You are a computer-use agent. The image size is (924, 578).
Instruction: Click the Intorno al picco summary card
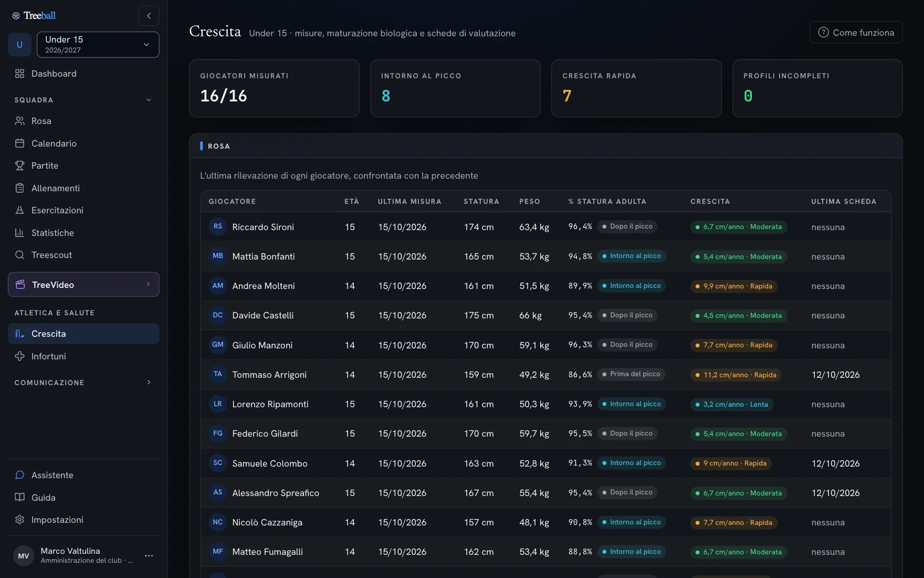tap(455, 88)
